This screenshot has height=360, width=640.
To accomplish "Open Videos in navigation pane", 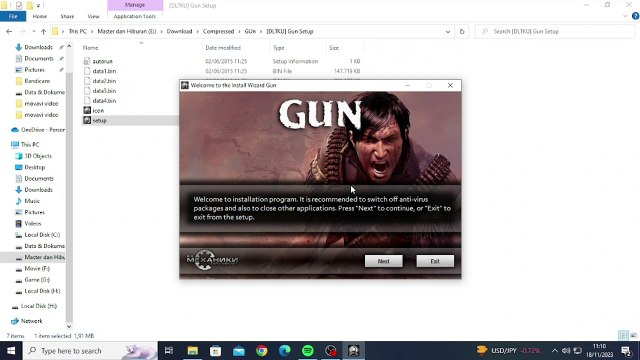I will click(x=33, y=224).
